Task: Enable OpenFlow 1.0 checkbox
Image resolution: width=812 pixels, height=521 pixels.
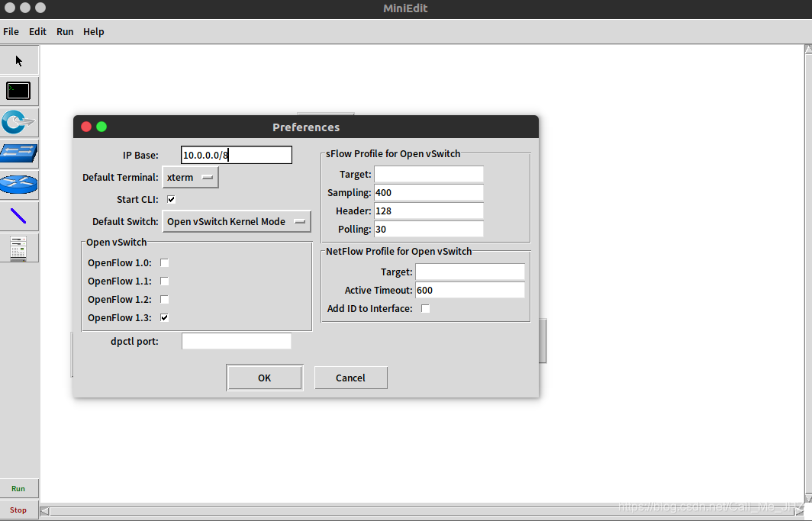Action: (164, 263)
